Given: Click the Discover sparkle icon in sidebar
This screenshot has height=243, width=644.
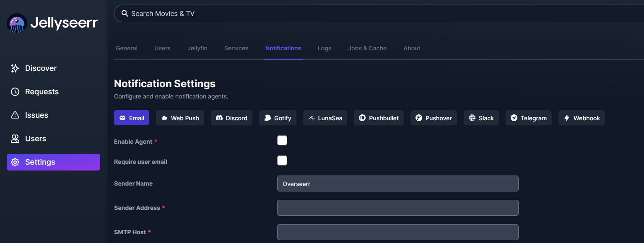Looking at the screenshot, I should pos(15,68).
